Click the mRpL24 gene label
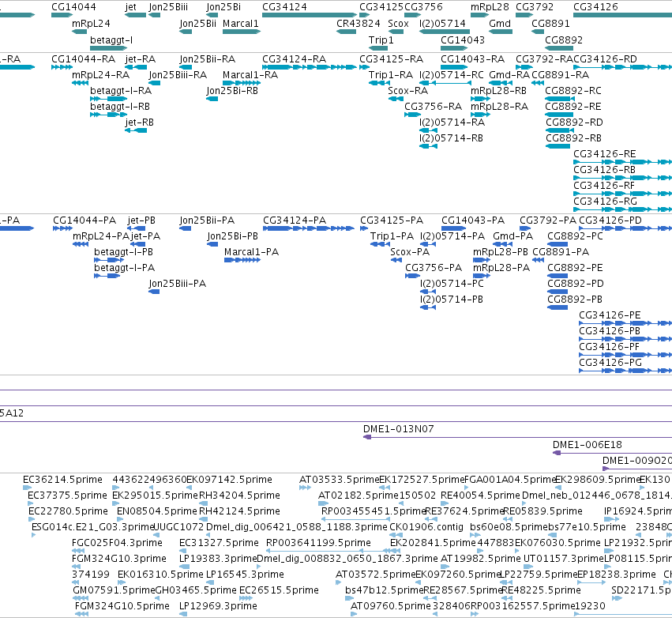This screenshot has height=618, width=672. (91, 23)
